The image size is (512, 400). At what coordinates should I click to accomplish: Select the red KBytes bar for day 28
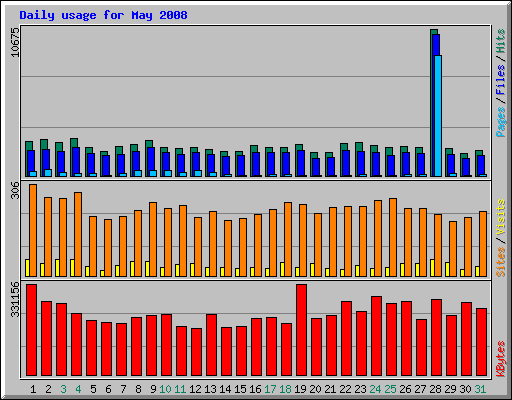[436, 337]
